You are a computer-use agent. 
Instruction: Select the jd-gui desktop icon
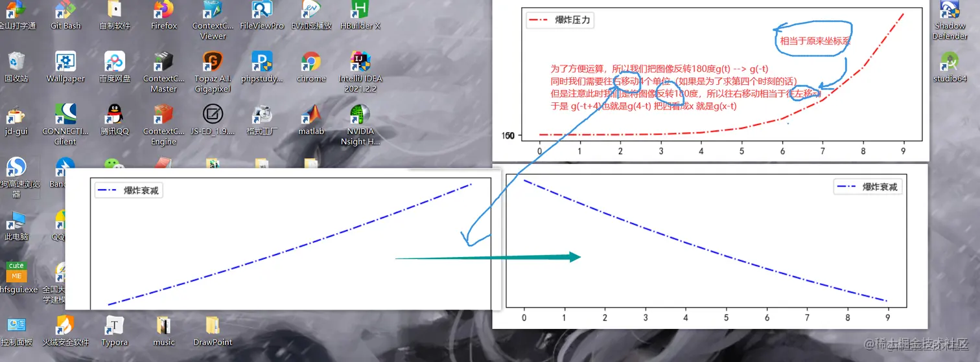(x=16, y=120)
